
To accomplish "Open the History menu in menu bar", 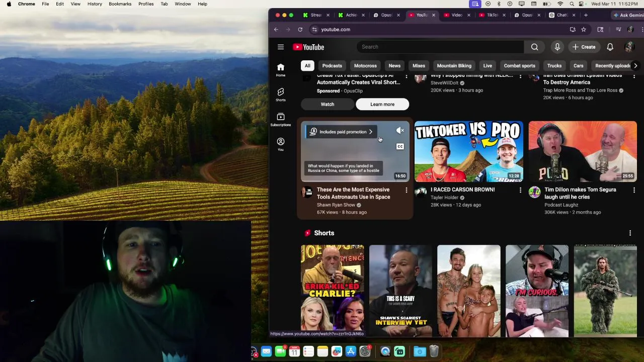I will click(x=95, y=4).
